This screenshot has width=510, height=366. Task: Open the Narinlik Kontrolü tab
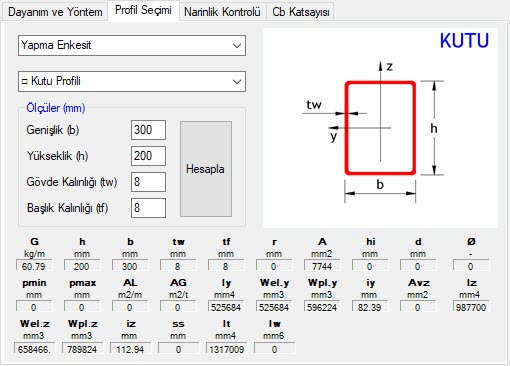(x=222, y=12)
